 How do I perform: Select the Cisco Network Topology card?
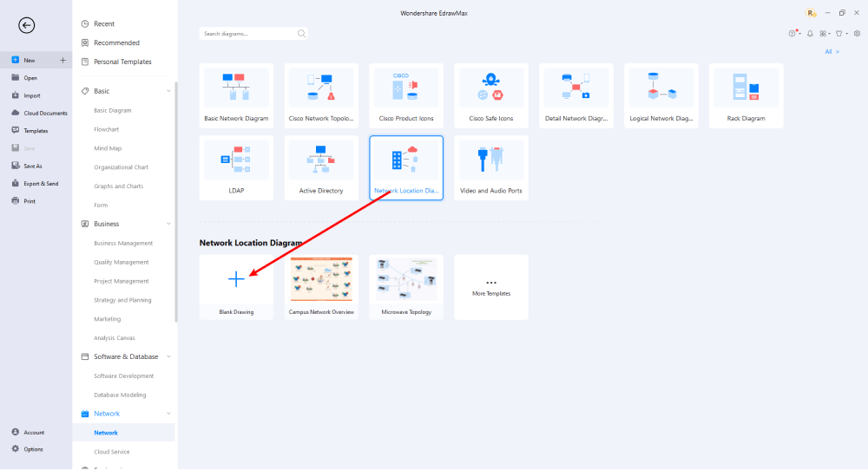pos(321,95)
